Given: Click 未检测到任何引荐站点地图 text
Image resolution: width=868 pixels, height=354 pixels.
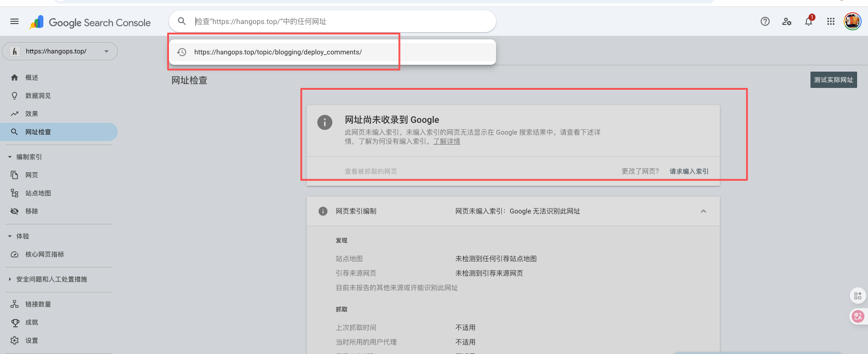Looking at the screenshot, I should 496,259.
